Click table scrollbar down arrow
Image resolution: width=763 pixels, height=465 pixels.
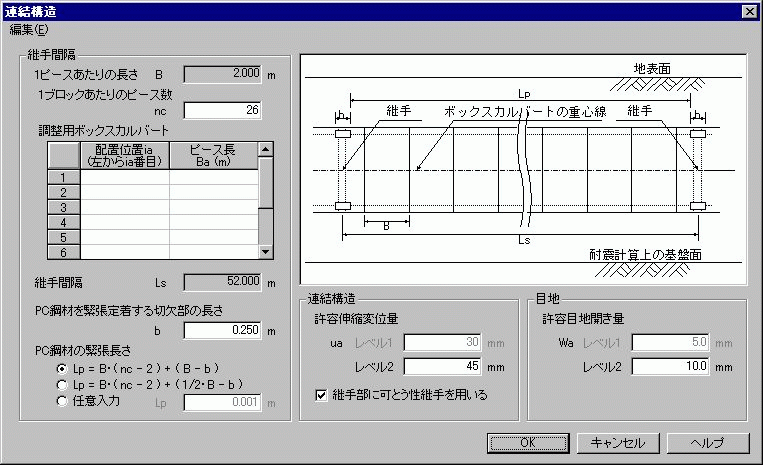tap(265, 251)
